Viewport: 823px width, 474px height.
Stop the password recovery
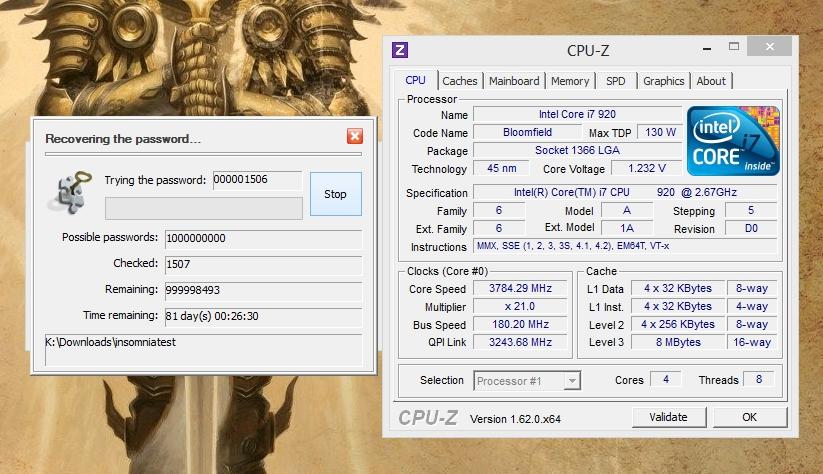coord(335,194)
